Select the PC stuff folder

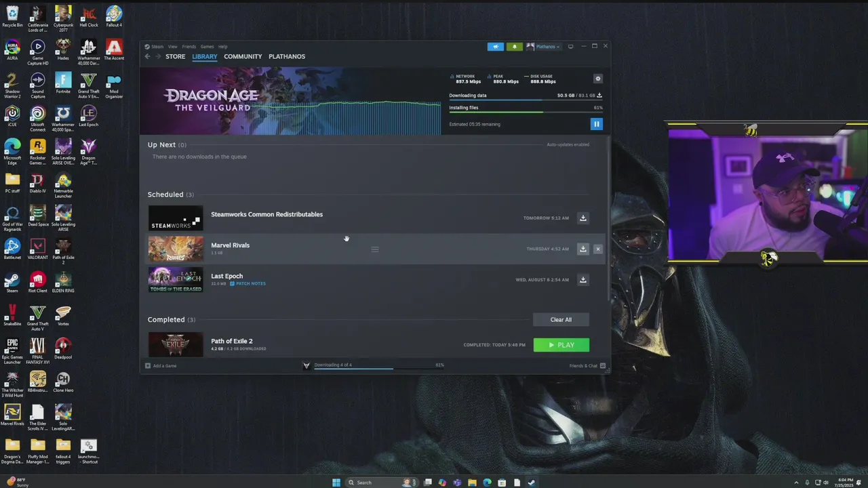pyautogui.click(x=12, y=183)
